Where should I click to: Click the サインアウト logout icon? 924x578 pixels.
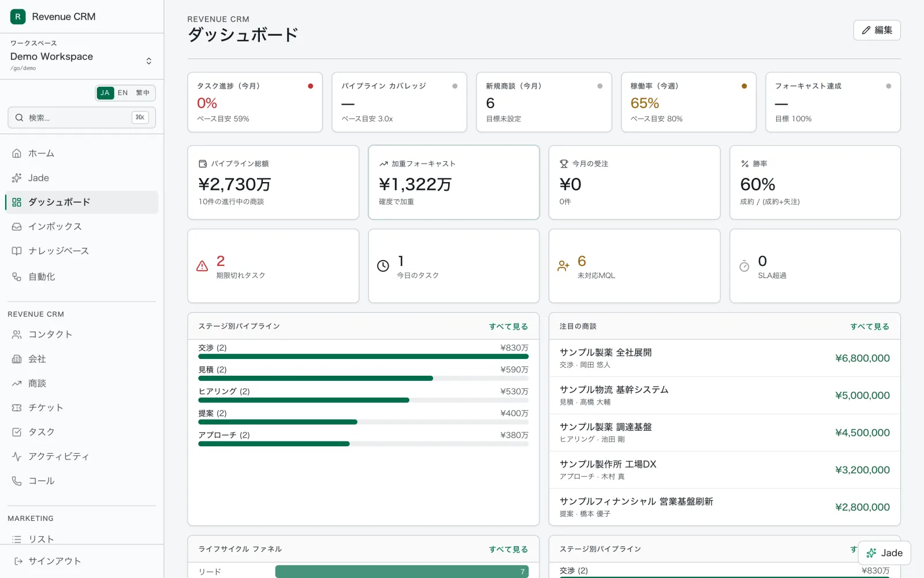pos(18,561)
